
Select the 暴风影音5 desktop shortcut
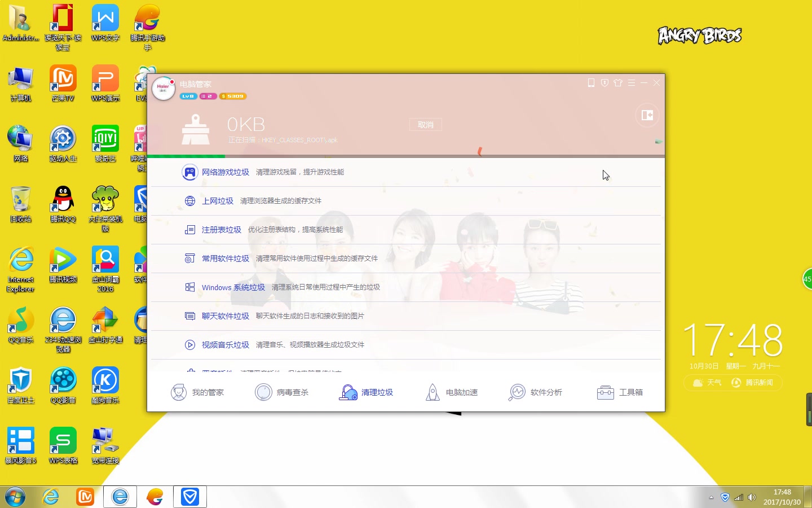pos(21,446)
